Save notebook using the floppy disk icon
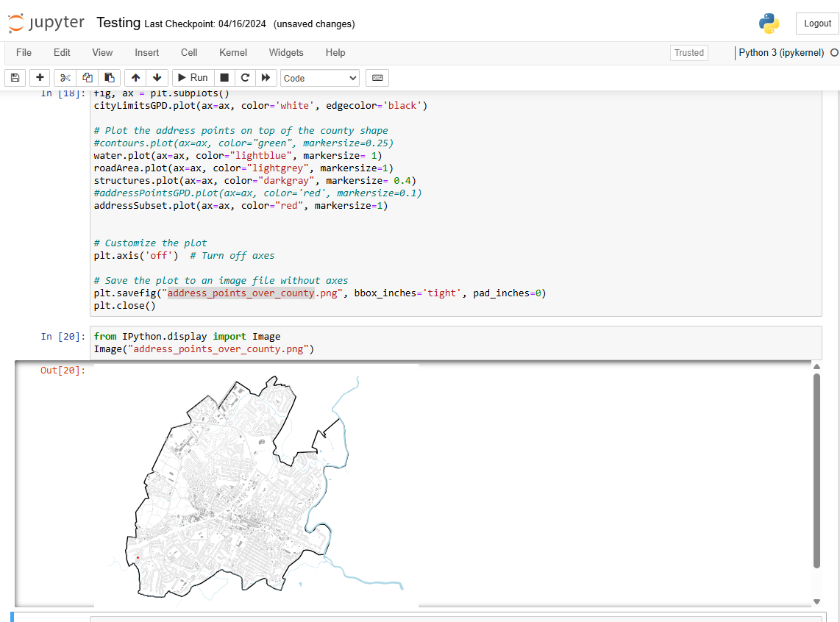Viewport: 840px width, 622px height. [15, 78]
